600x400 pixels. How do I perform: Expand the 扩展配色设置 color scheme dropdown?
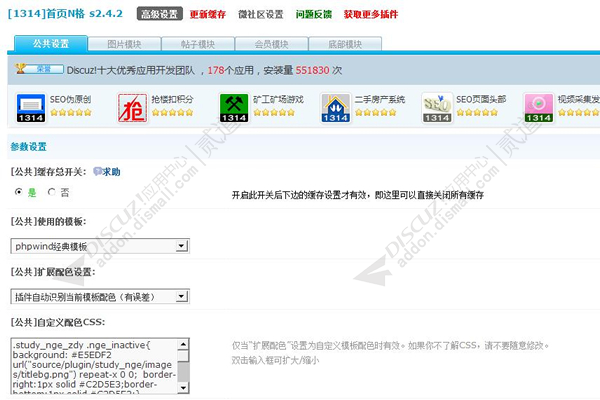99,297
